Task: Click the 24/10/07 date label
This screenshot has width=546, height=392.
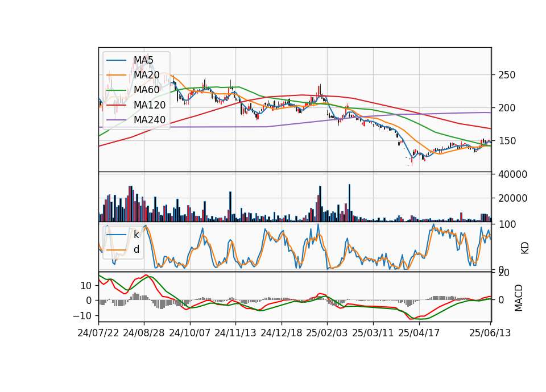Action: click(190, 333)
